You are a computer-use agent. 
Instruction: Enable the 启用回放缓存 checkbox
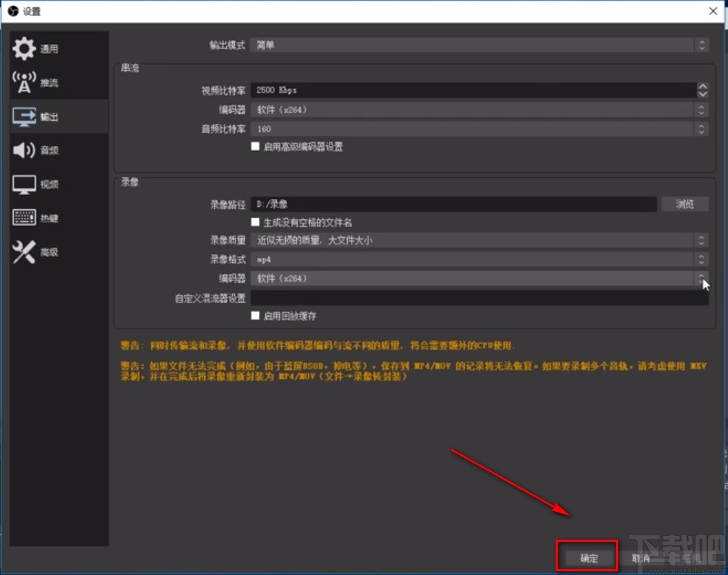256,315
